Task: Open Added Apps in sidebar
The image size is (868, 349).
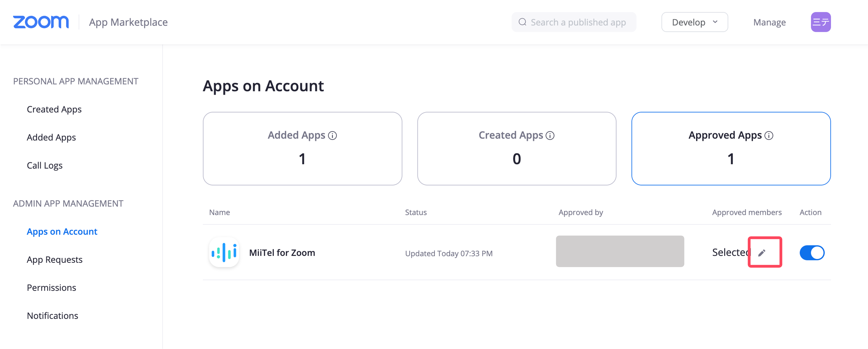Action: click(x=51, y=137)
